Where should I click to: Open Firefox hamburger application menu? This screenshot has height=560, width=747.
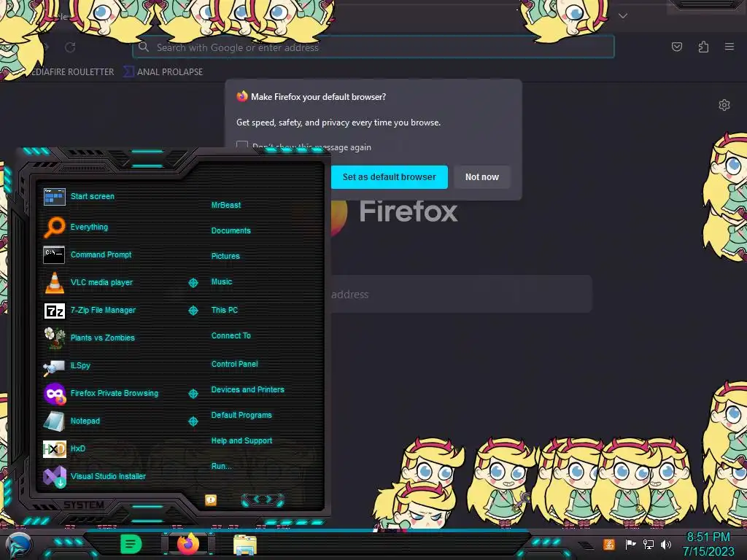click(x=729, y=47)
